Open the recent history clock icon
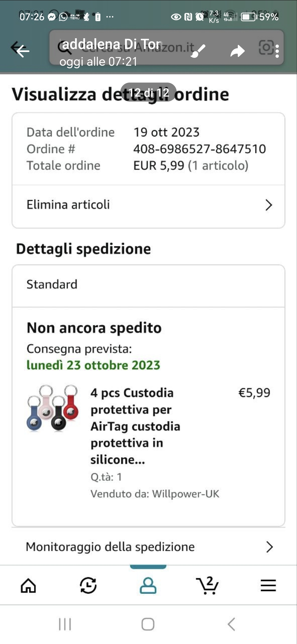The width and height of the screenshot is (297, 644). [x=88, y=585]
